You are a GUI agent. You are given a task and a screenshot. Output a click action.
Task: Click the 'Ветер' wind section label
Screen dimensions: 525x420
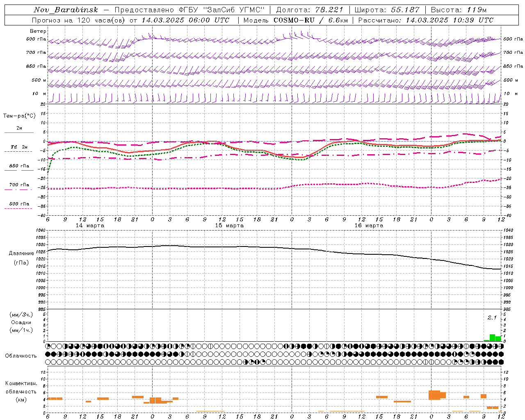(x=38, y=31)
